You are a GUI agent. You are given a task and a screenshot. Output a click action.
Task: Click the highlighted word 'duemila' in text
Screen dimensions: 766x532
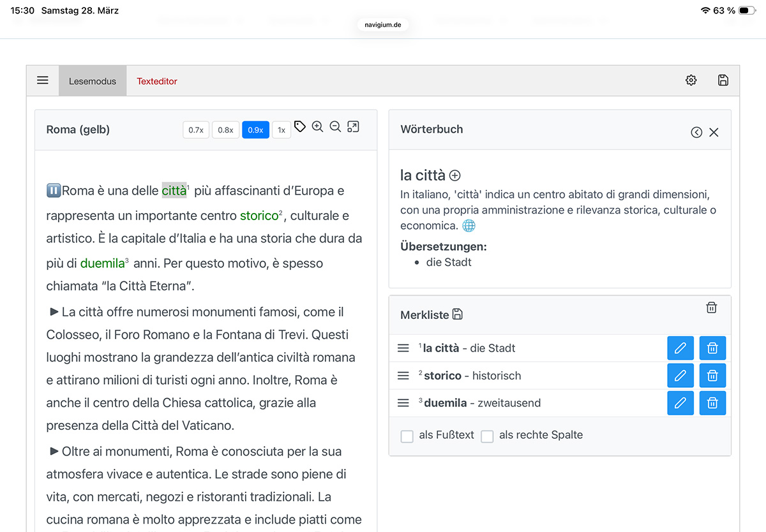(102, 263)
